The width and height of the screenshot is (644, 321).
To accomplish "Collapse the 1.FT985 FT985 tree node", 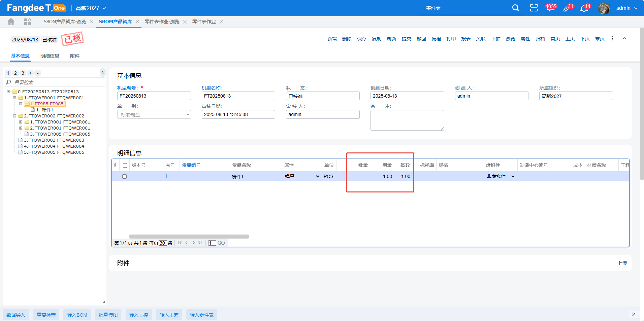I will pos(21,104).
